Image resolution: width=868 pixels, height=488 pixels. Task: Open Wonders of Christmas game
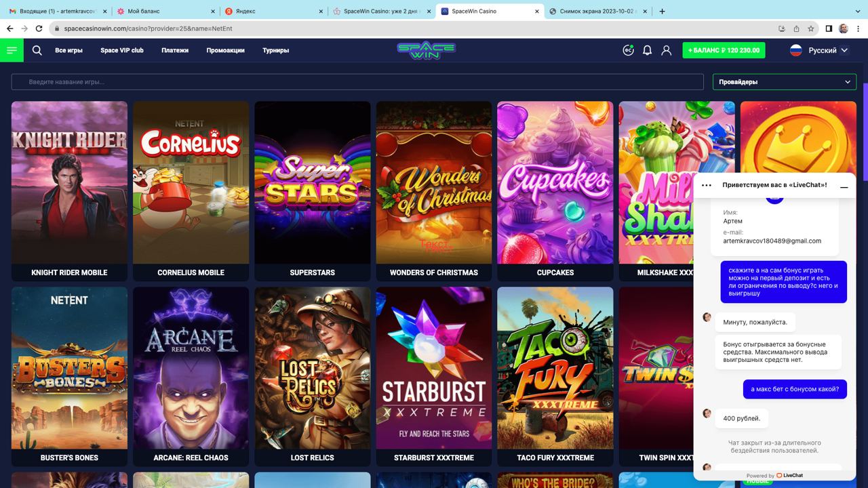pyautogui.click(x=434, y=191)
